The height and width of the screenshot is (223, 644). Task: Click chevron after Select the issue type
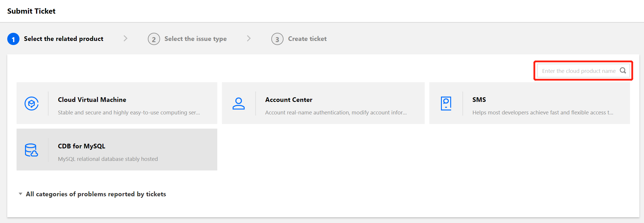(x=249, y=39)
